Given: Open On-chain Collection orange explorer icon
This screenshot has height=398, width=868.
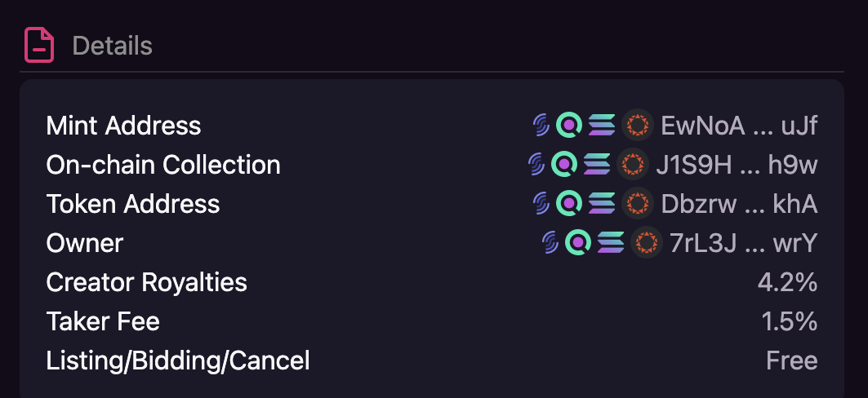Looking at the screenshot, I should (x=632, y=164).
